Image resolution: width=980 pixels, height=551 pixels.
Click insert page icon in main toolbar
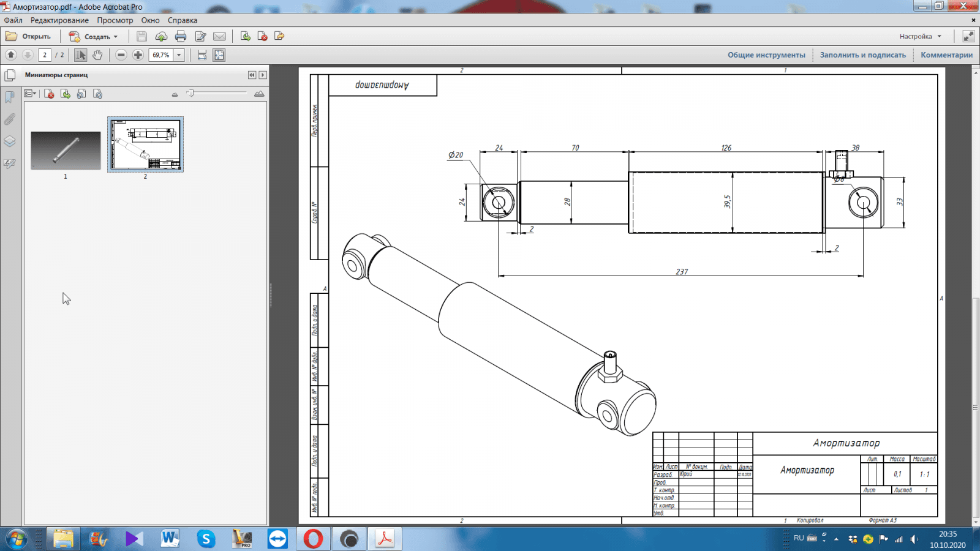tap(246, 37)
